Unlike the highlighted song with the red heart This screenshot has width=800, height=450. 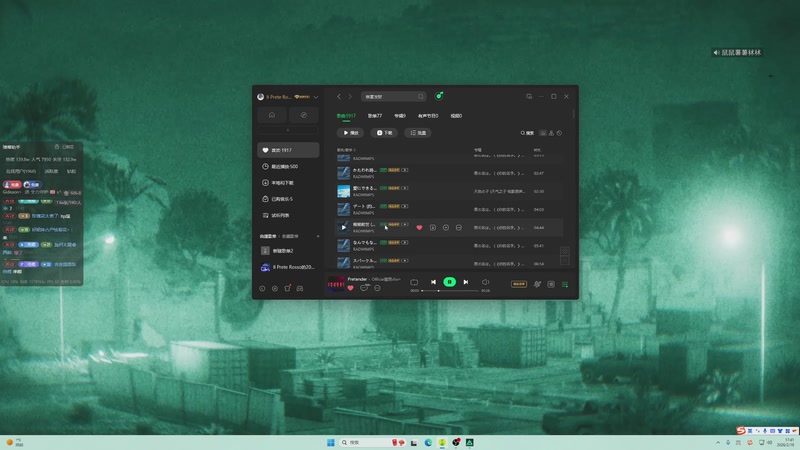[419, 228]
